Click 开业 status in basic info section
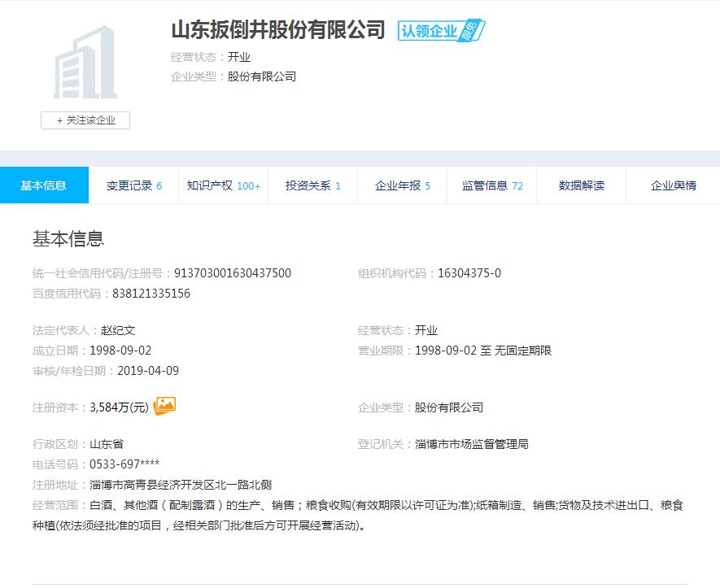This screenshot has height=588, width=720. (426, 330)
